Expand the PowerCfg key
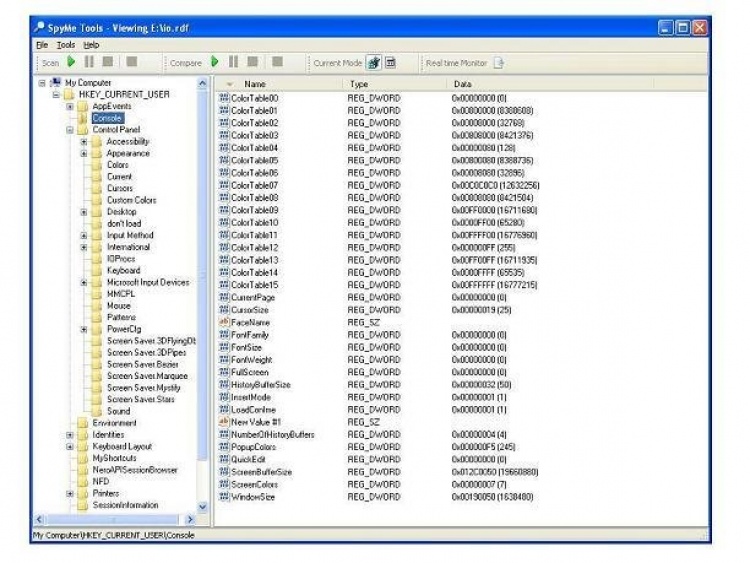750x563 pixels. coord(84,330)
